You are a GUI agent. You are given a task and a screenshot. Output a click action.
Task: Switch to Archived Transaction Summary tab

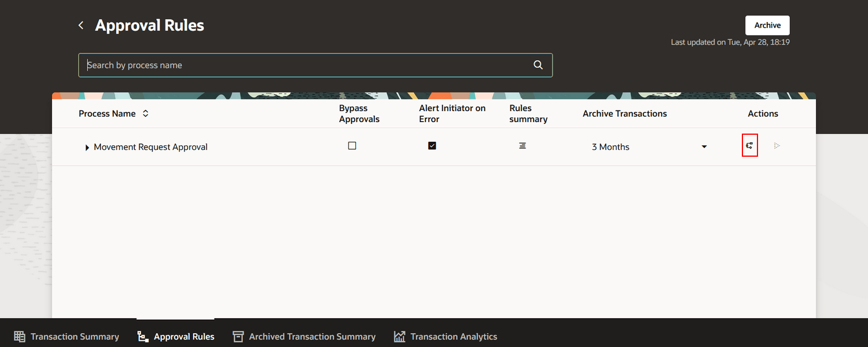[x=304, y=337]
